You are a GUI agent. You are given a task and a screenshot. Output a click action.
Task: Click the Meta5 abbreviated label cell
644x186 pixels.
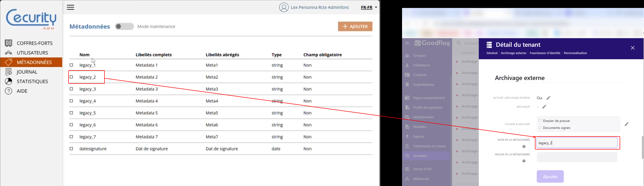tap(212, 113)
